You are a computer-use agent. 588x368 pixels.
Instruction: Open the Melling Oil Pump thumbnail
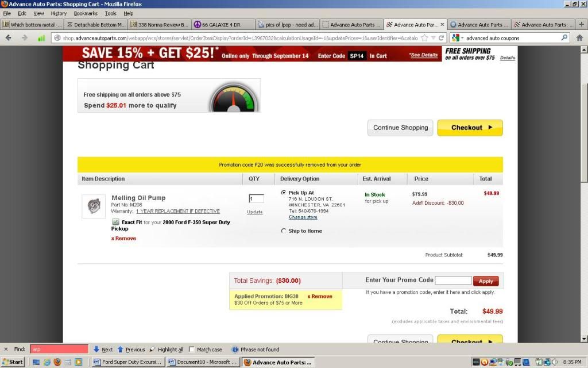[x=94, y=206]
